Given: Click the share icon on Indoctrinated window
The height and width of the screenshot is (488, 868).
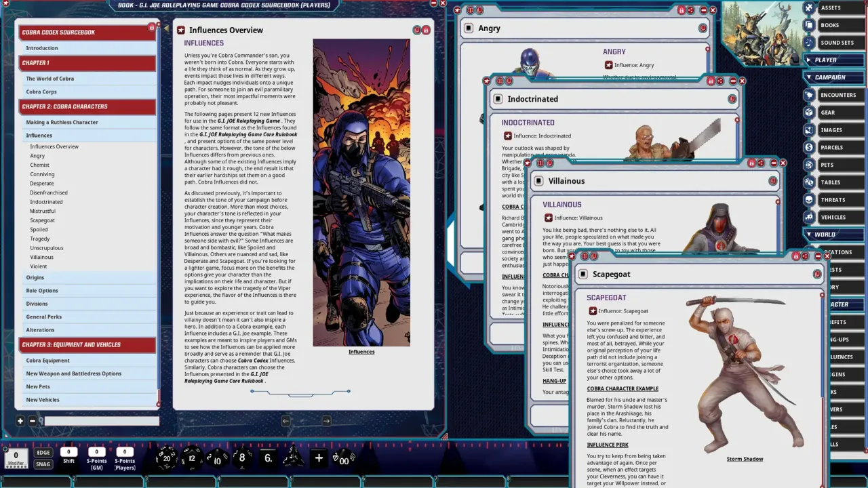Looking at the screenshot, I should (720, 81).
